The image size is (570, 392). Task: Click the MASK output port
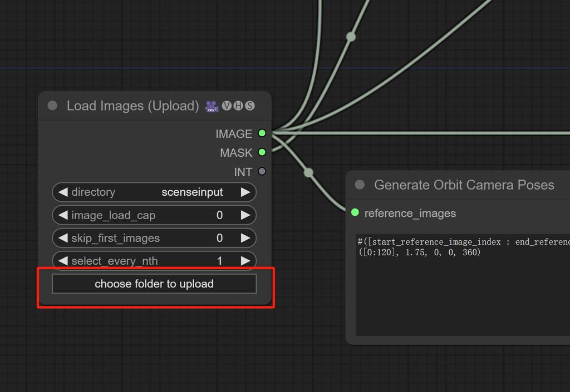point(262,152)
